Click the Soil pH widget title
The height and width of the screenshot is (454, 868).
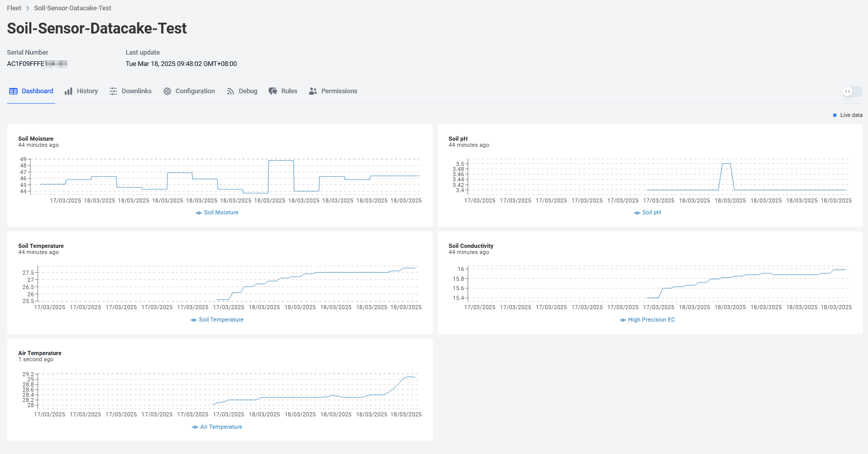coord(458,139)
